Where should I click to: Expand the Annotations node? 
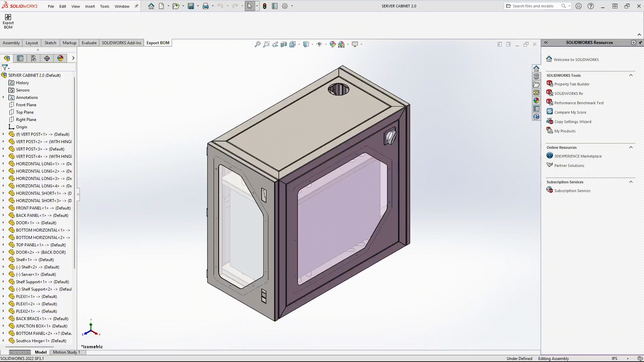(x=3, y=97)
